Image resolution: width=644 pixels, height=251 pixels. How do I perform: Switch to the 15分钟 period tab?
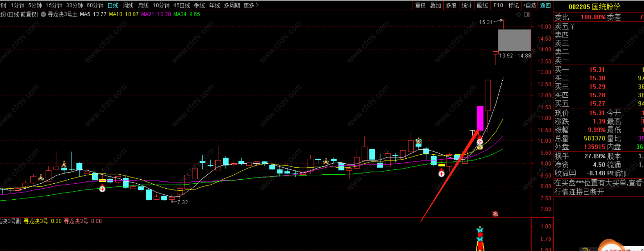[x=54, y=5]
